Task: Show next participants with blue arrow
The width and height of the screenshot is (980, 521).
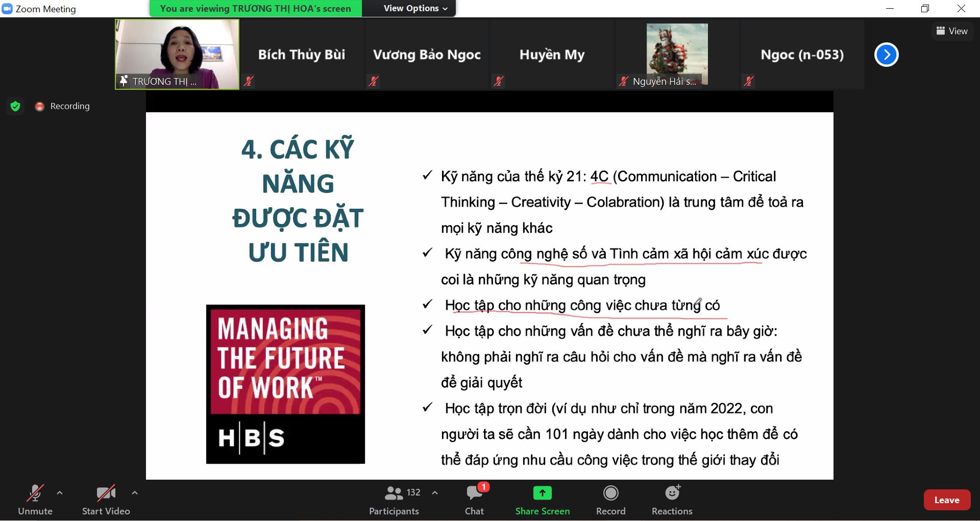Action: [886, 55]
